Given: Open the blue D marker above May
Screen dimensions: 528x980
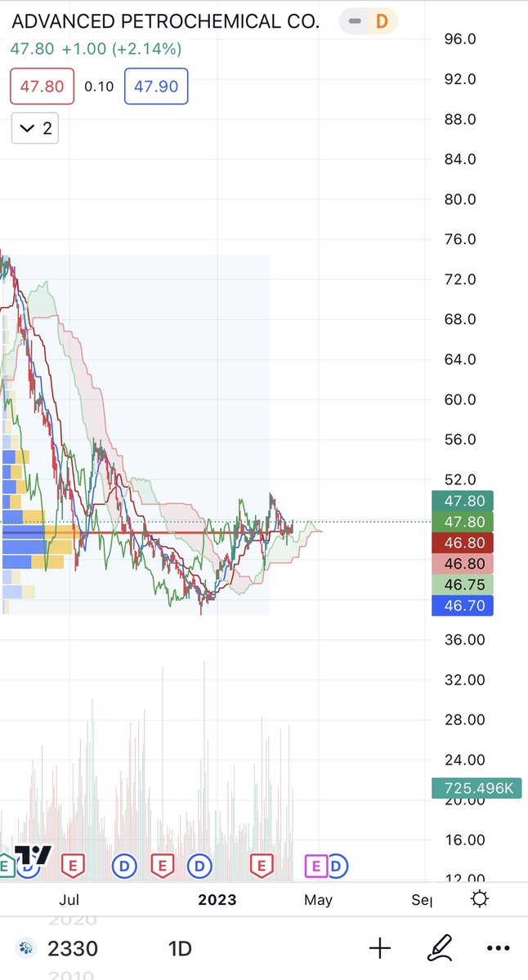Looking at the screenshot, I should (336, 865).
